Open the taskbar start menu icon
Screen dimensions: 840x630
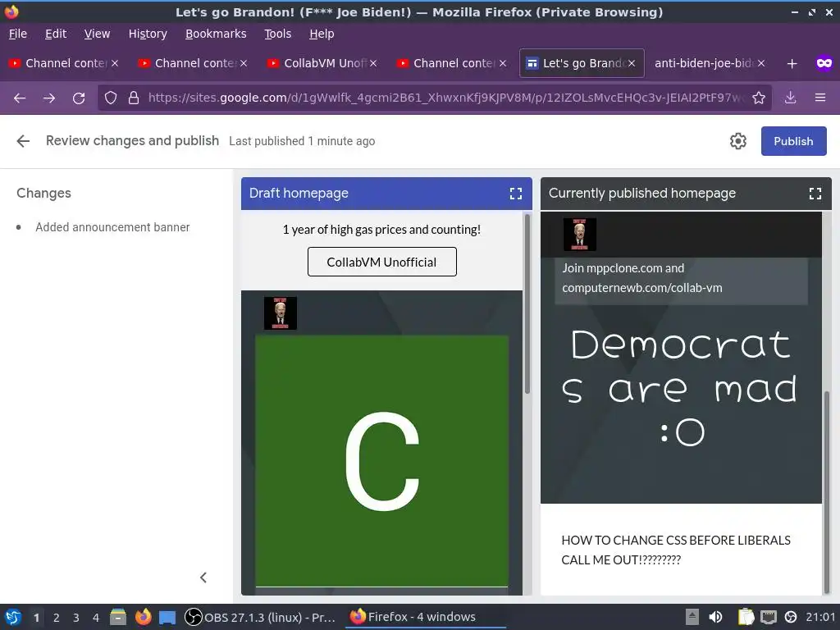tap(13, 617)
